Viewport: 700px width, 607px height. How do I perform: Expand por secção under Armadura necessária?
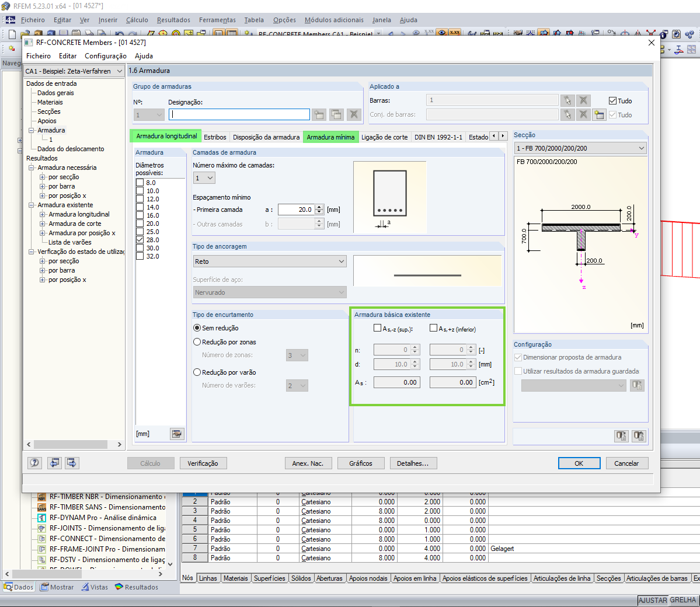(x=43, y=177)
